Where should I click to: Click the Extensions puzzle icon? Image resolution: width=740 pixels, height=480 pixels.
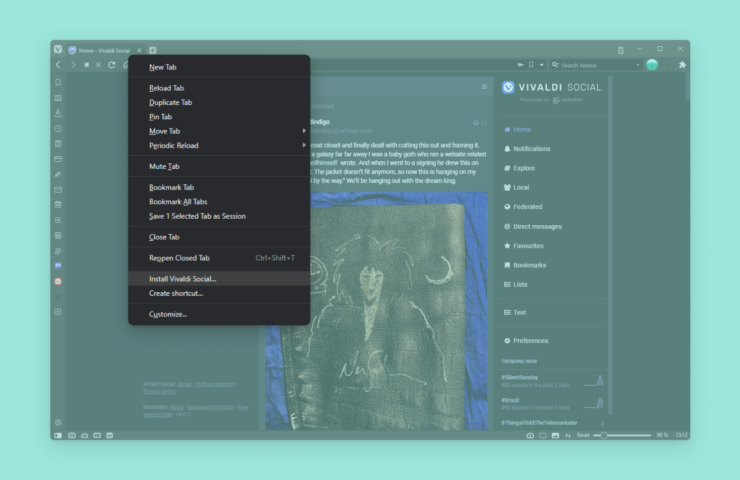tap(682, 65)
